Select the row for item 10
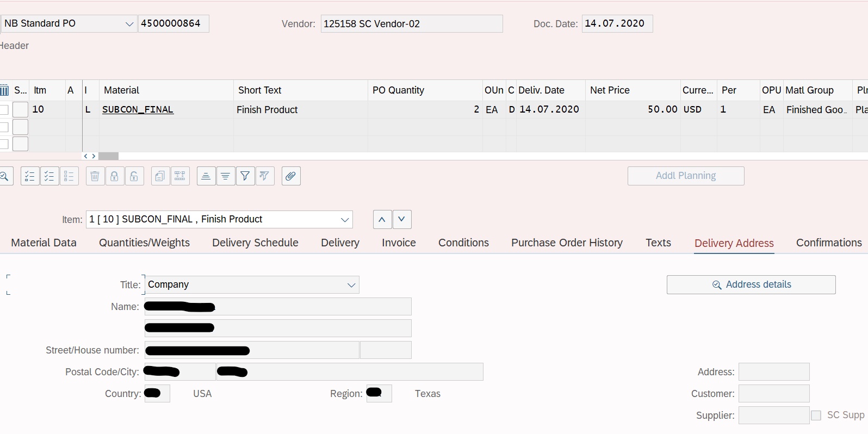Image resolution: width=868 pixels, height=434 pixels. pos(20,109)
